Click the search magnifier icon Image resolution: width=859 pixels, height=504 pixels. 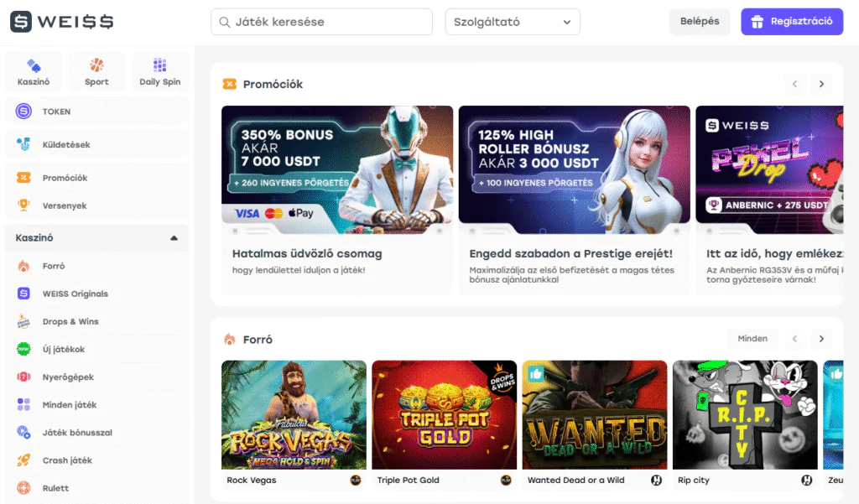pos(225,22)
